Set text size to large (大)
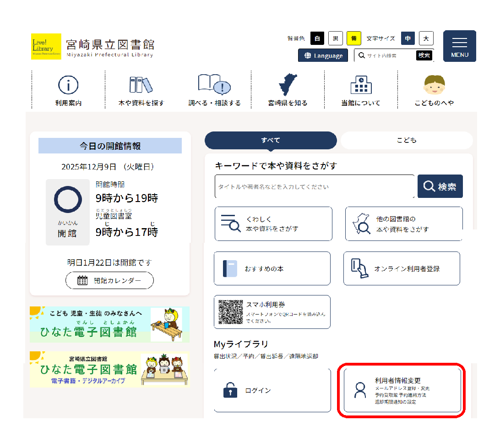Image resolution: width=500 pixels, height=448 pixels. coord(426,38)
